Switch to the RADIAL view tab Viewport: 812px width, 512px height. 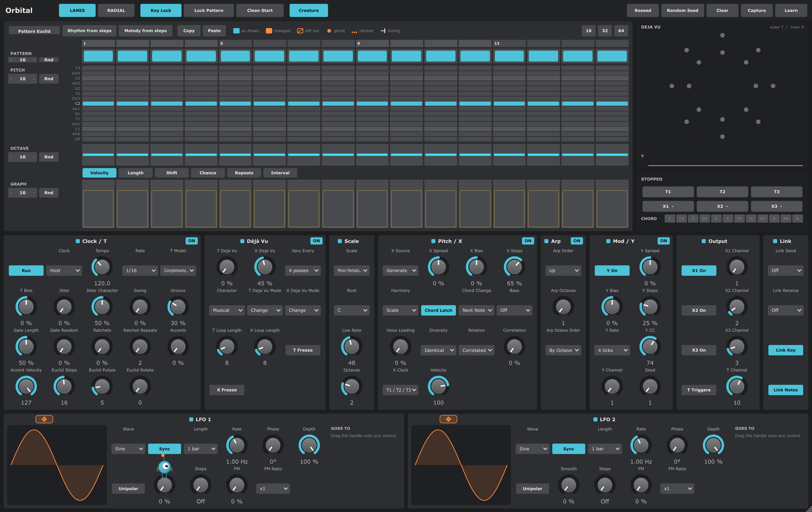click(116, 11)
